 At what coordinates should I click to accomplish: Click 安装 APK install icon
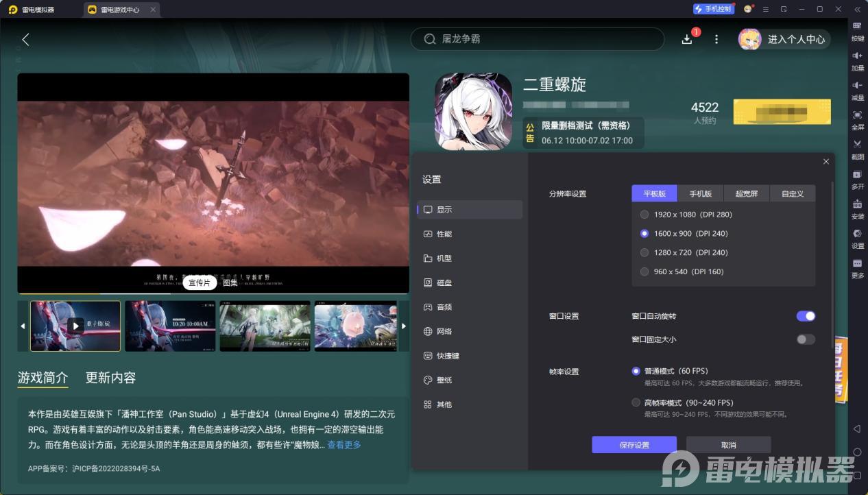pyautogui.click(x=858, y=208)
